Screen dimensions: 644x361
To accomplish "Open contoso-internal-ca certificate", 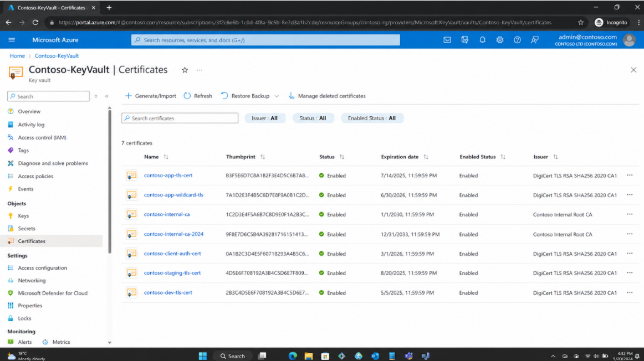I will [167, 214].
